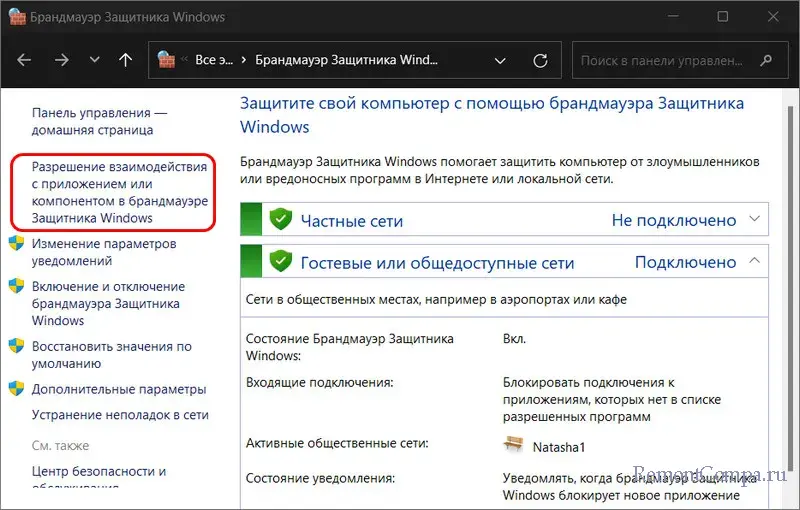The width and height of the screenshot is (800, 510).
Task: Close the firewall window
Action: tap(773, 16)
